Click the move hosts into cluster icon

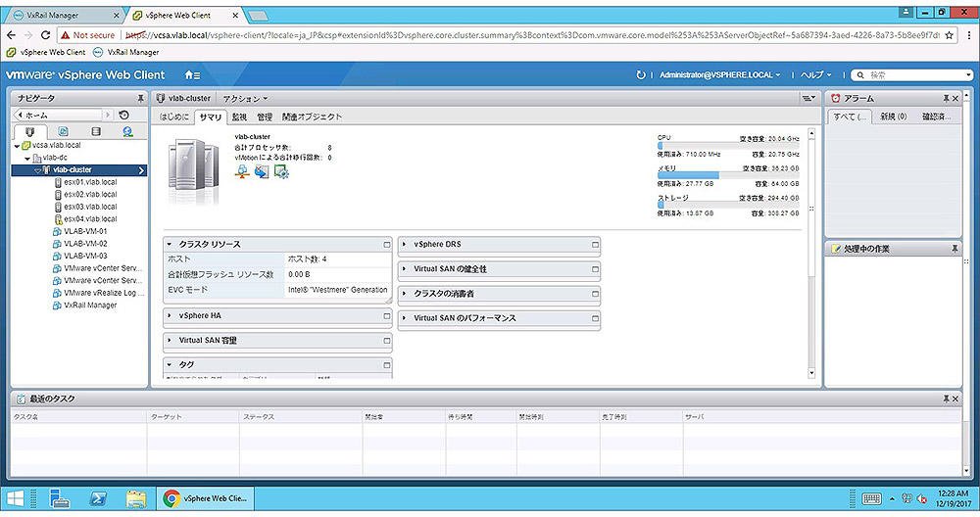[x=262, y=171]
